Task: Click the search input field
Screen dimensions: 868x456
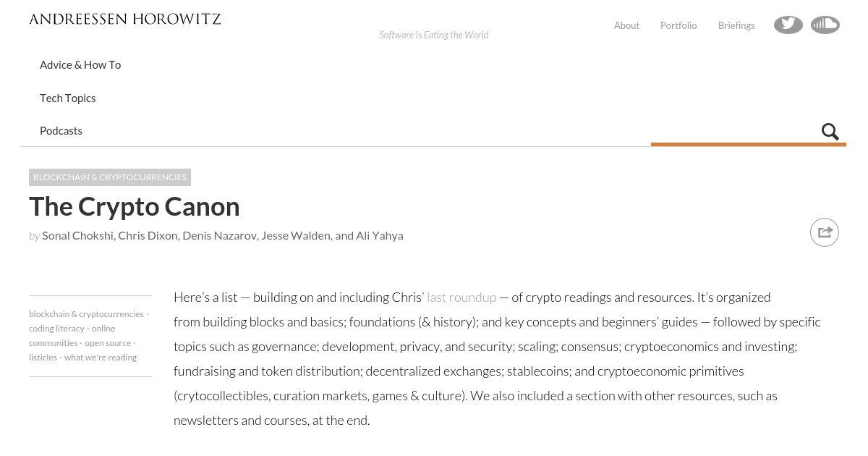Action: click(734, 132)
